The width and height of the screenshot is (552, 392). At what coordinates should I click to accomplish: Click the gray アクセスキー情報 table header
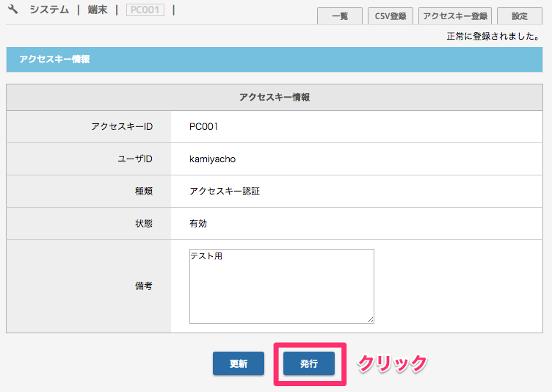275,97
